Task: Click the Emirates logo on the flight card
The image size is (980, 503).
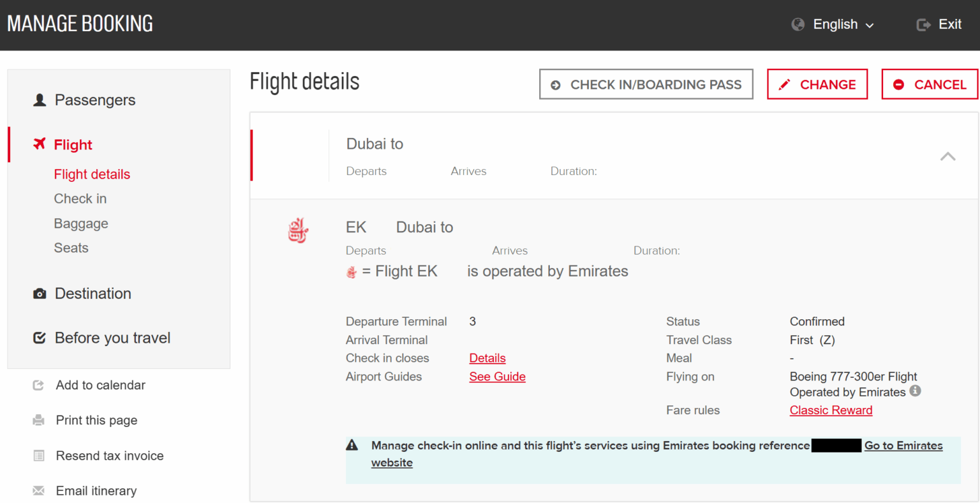Action: point(298,230)
